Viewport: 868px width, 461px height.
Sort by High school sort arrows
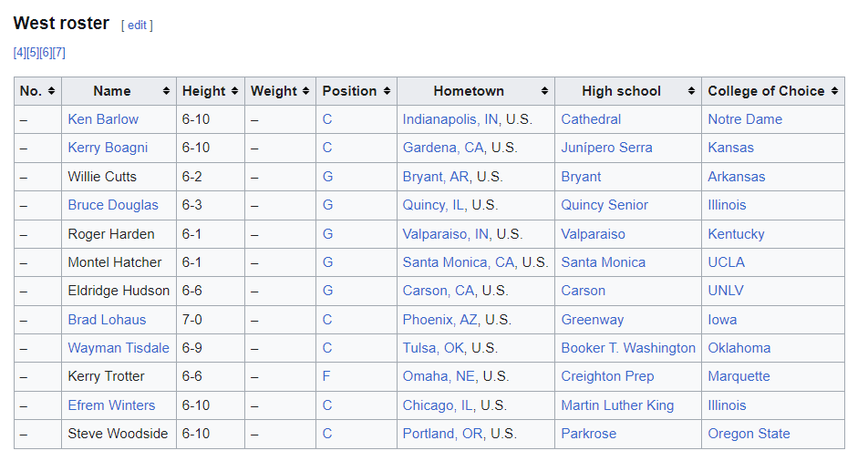tap(691, 91)
